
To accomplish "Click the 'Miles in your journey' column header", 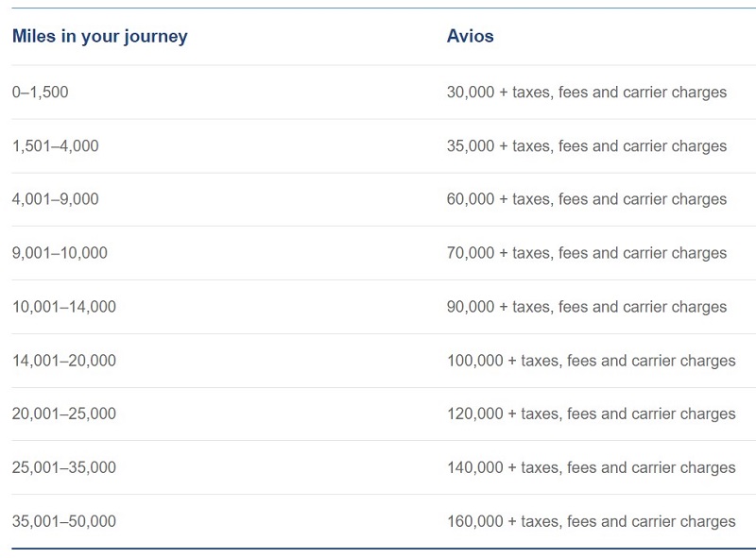I will (100, 36).
